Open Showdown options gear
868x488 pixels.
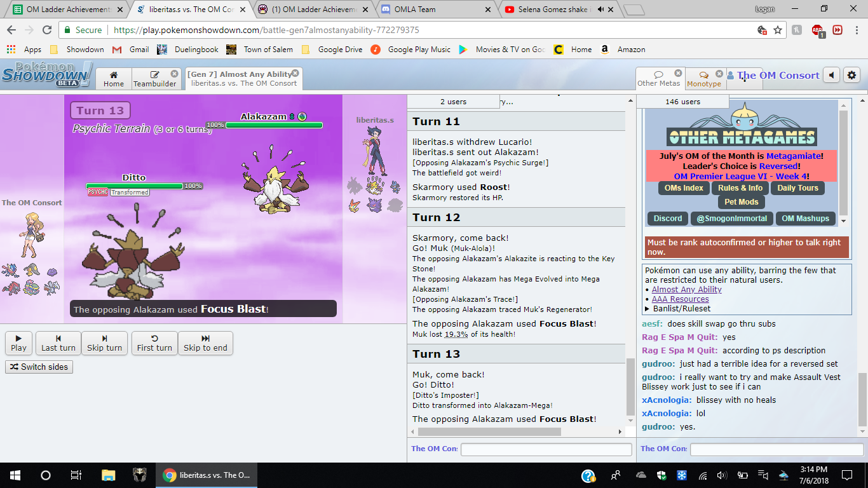pos(851,75)
